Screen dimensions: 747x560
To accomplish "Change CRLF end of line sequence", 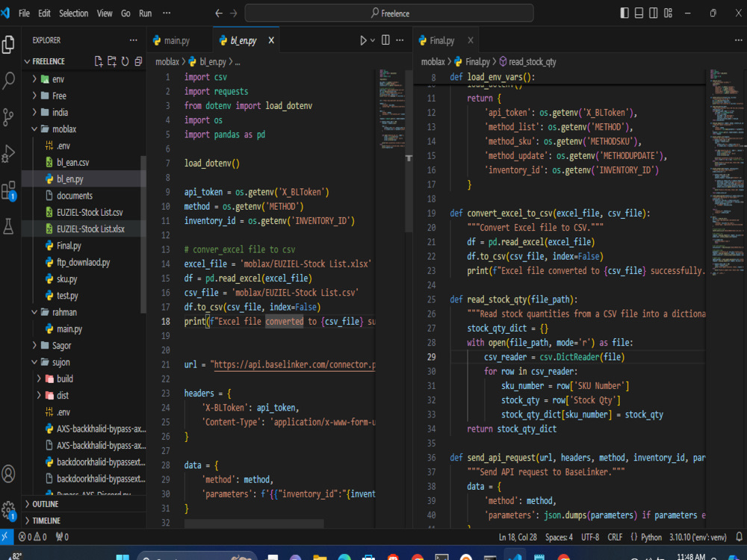I will [615, 537].
